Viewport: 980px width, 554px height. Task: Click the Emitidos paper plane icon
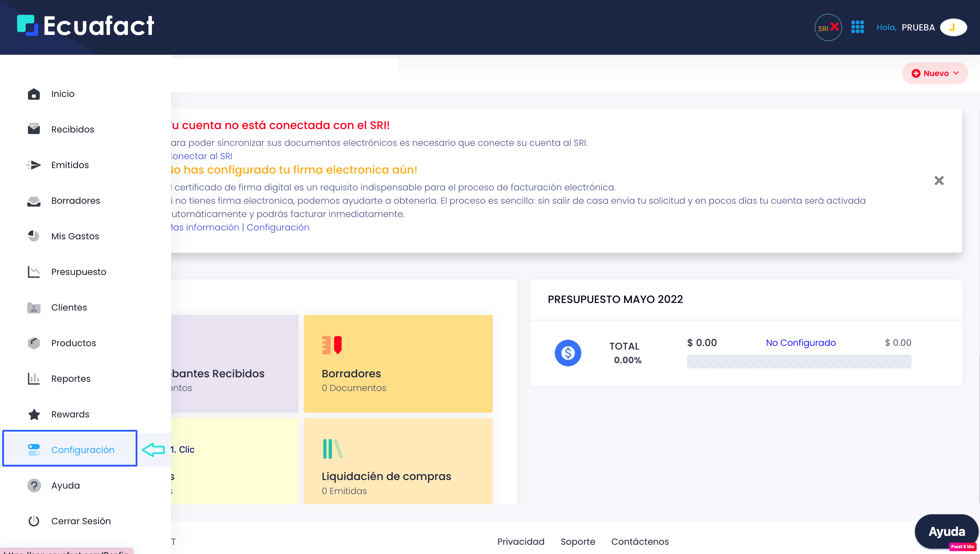coord(34,165)
